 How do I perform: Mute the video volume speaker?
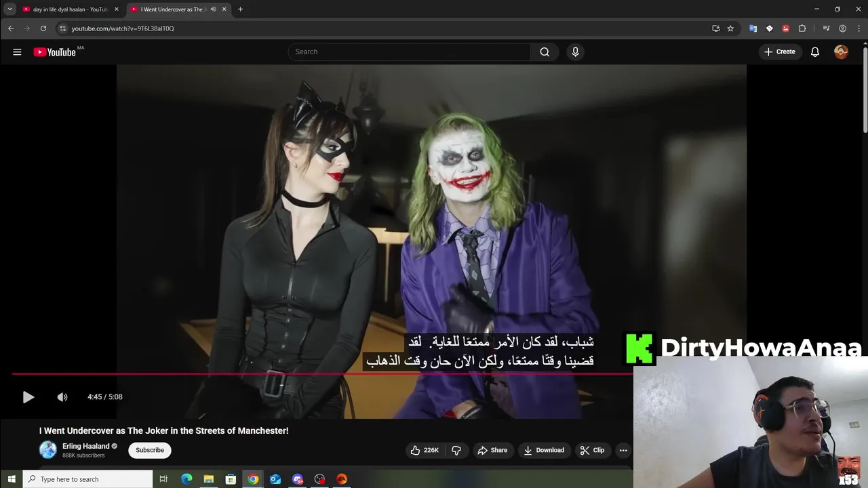[62, 397]
